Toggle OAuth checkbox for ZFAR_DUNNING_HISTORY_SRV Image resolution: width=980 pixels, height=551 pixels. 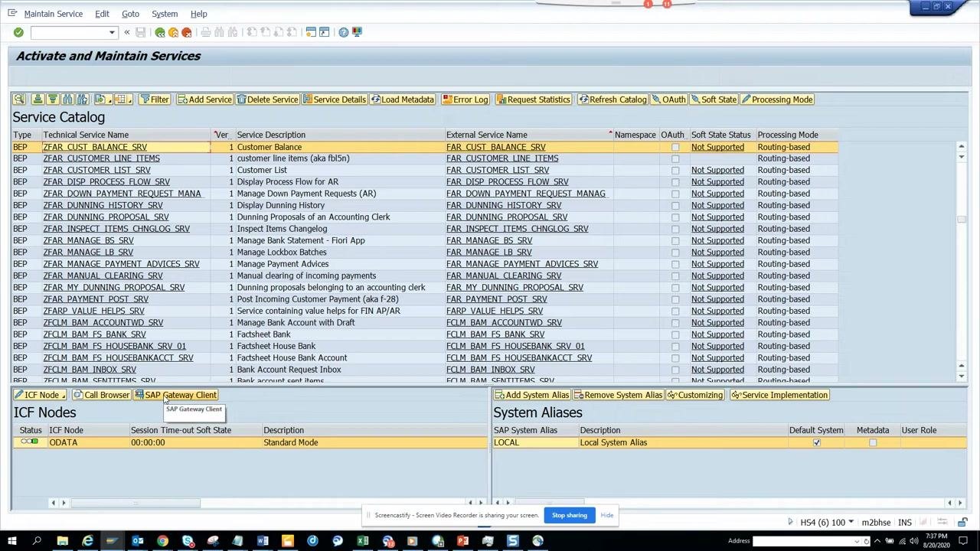(x=675, y=205)
